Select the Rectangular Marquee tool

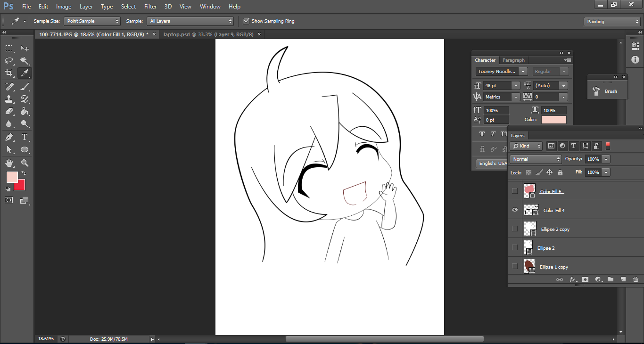click(9, 48)
